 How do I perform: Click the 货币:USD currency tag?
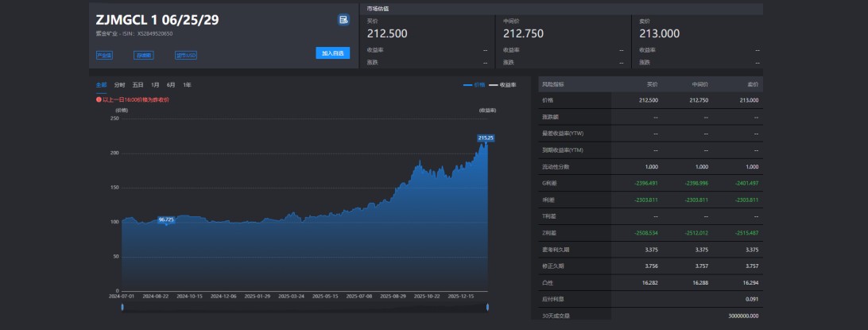[x=186, y=56]
